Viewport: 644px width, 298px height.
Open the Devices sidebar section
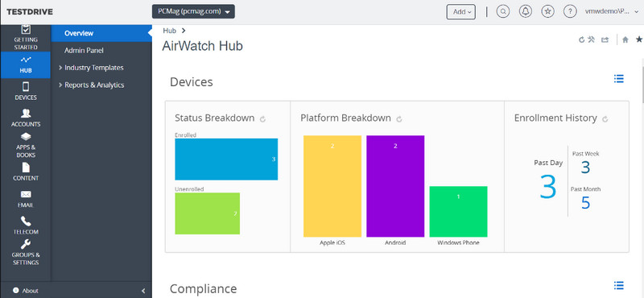pyautogui.click(x=26, y=91)
